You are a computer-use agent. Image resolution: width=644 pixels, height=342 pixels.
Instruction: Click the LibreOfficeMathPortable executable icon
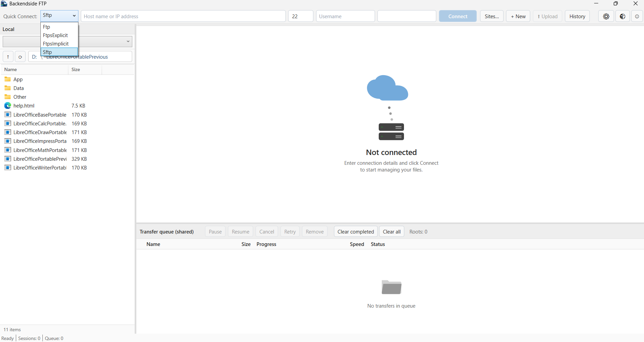[x=8, y=150]
